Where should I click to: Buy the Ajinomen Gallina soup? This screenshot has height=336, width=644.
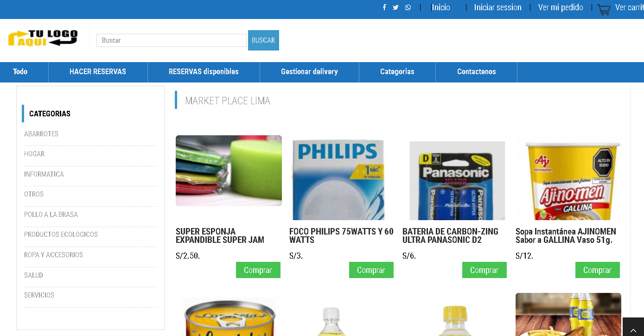coord(598,270)
